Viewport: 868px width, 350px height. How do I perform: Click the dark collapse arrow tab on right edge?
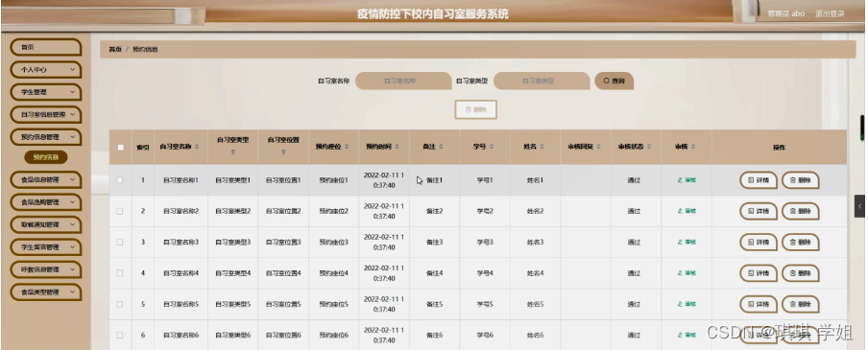point(859,206)
